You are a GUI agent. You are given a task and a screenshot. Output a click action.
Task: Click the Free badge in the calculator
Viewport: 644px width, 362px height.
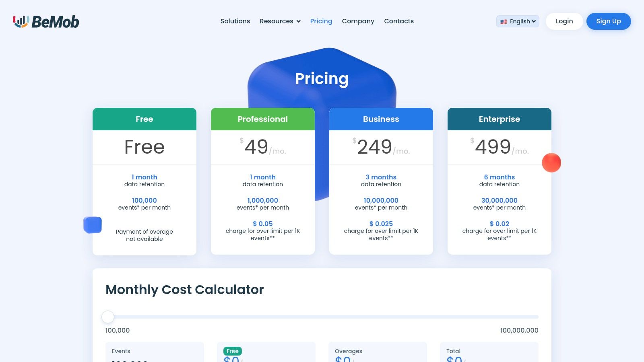(x=233, y=351)
